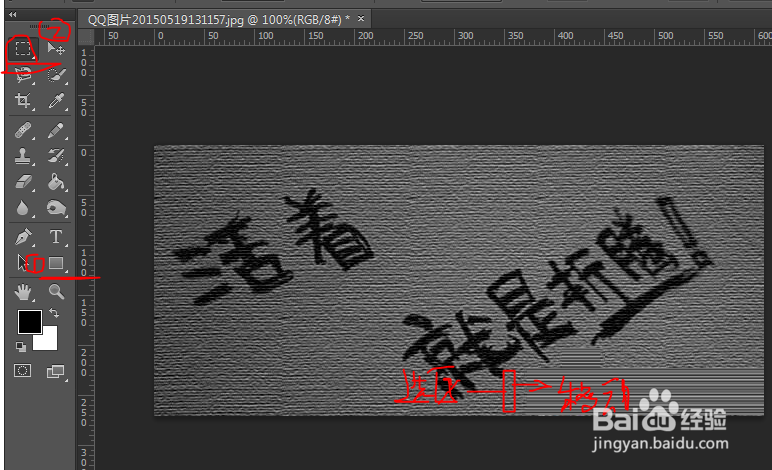This screenshot has width=772, height=470.
Task: Choose the Lasso tool
Action: pos(23,75)
